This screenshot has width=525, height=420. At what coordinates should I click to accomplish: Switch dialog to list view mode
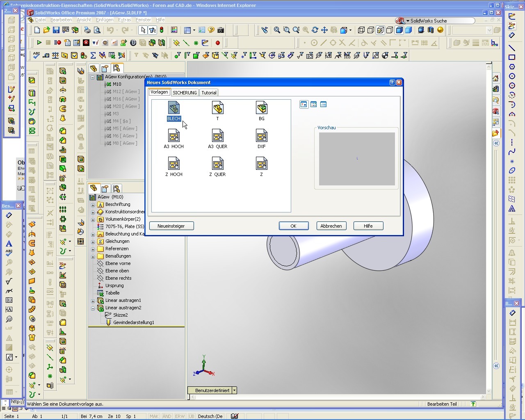(x=313, y=105)
